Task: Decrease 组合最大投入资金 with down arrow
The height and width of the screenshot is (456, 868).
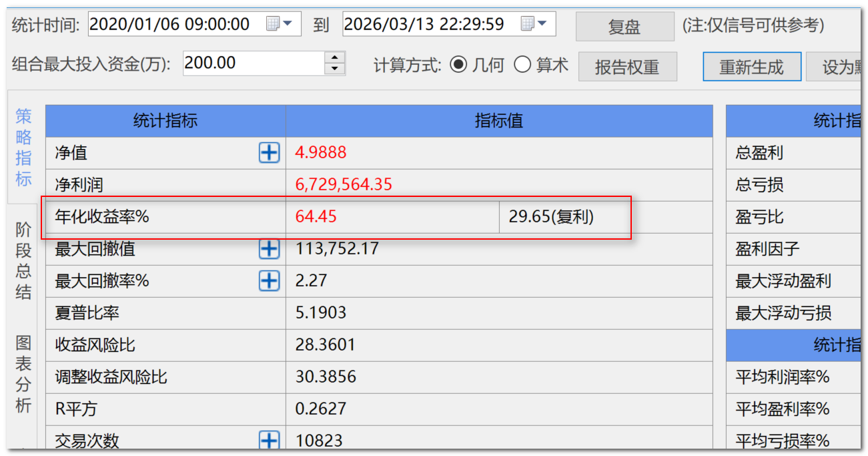Action: tap(334, 69)
